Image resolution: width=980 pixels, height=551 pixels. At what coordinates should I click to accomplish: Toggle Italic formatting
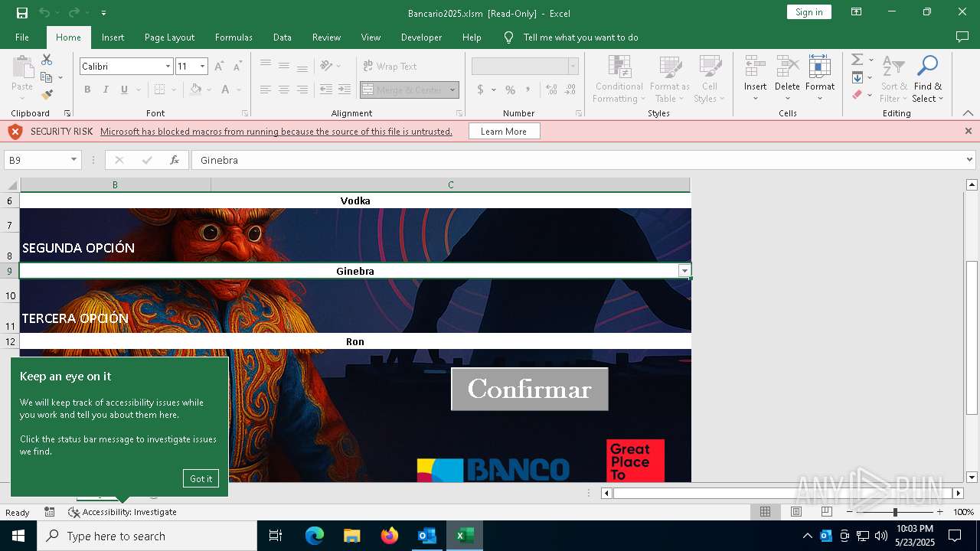pyautogui.click(x=106, y=90)
